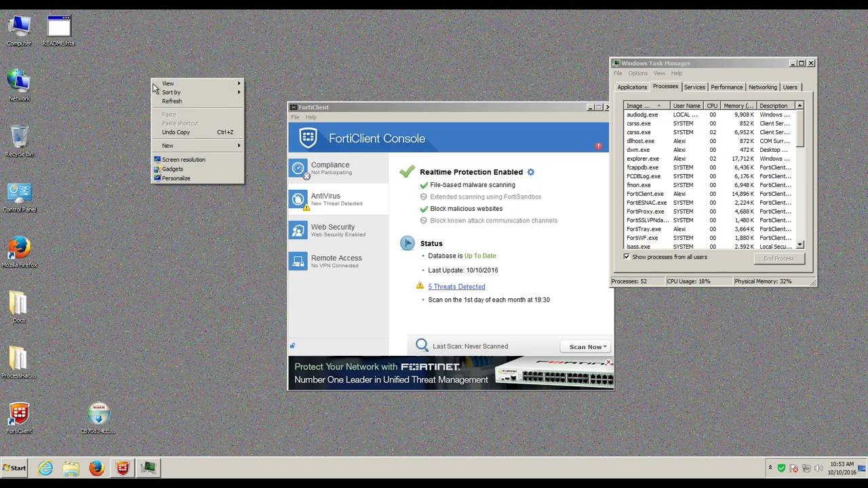
Task: Click the FortiClient shield logo in the header
Action: coord(308,138)
